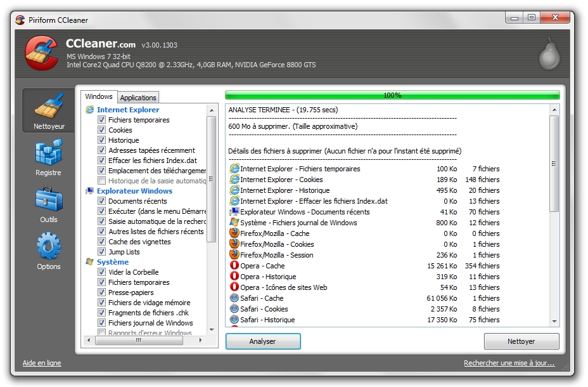Toggle Cache des vignettes checkbox
The width and height of the screenshot is (588, 387).
pos(101,241)
